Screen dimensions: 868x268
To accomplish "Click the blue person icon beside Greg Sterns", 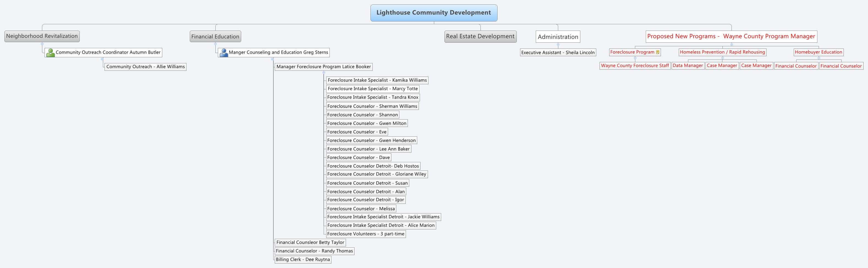I will point(224,53).
